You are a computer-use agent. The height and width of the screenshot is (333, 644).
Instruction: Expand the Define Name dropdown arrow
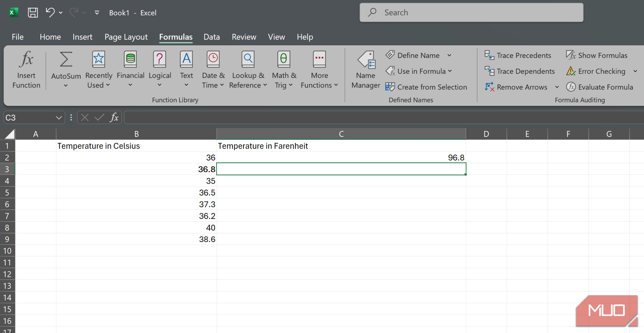click(449, 55)
